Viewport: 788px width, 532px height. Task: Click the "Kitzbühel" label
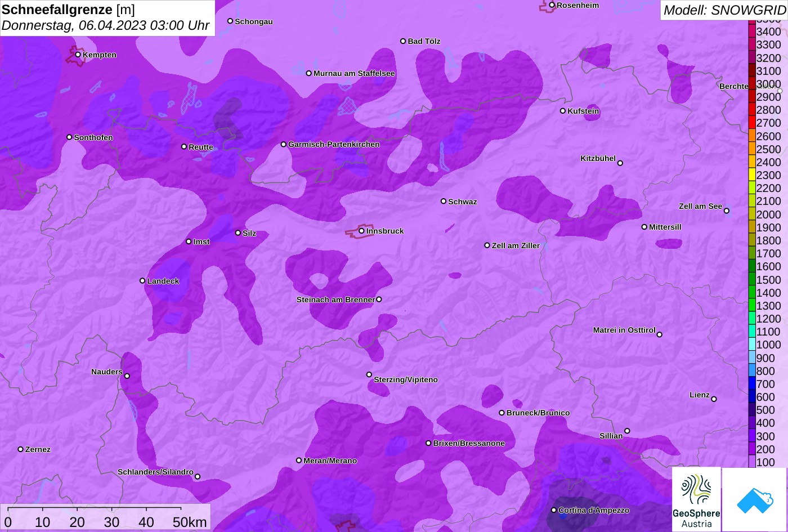[x=598, y=159]
